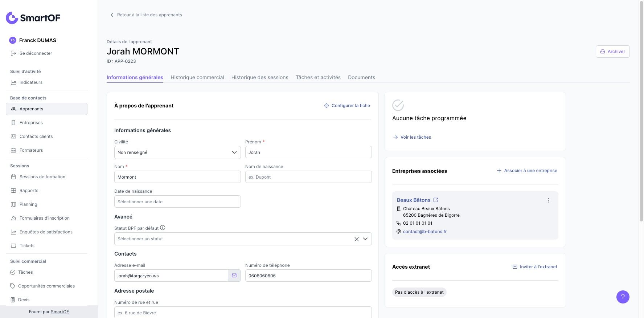Image resolution: width=644 pixels, height=318 pixels.
Task: Click the purple help question mark button
Action: tap(623, 297)
